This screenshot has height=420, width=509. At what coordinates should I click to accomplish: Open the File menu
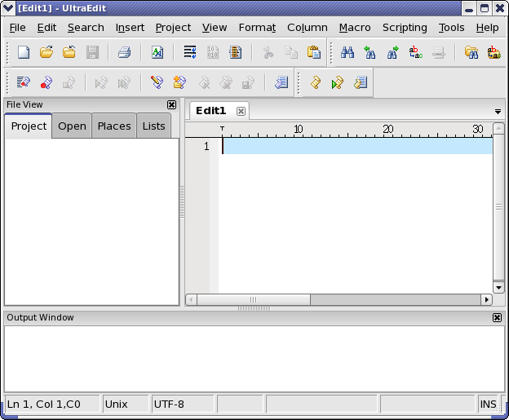(x=17, y=28)
